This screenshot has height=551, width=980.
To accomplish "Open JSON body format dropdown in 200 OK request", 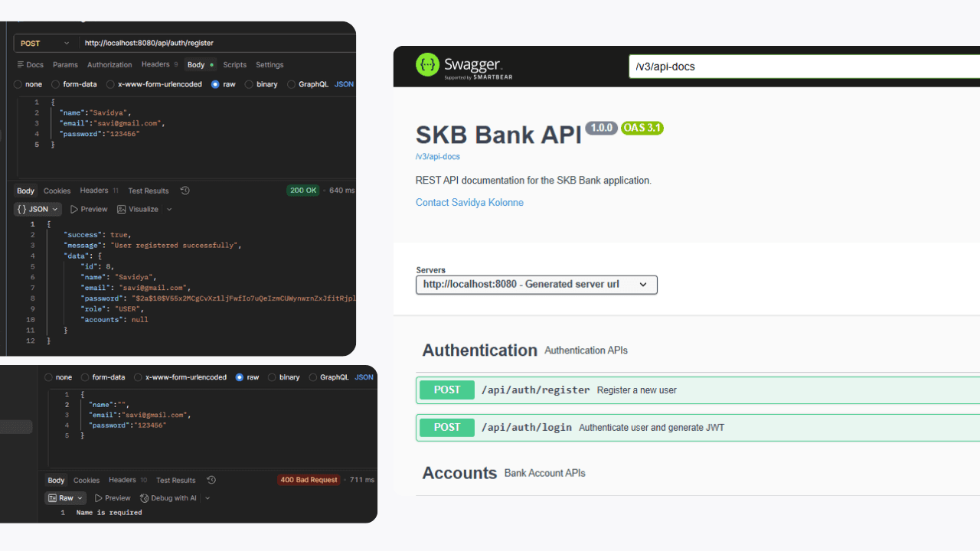I will tap(345, 84).
